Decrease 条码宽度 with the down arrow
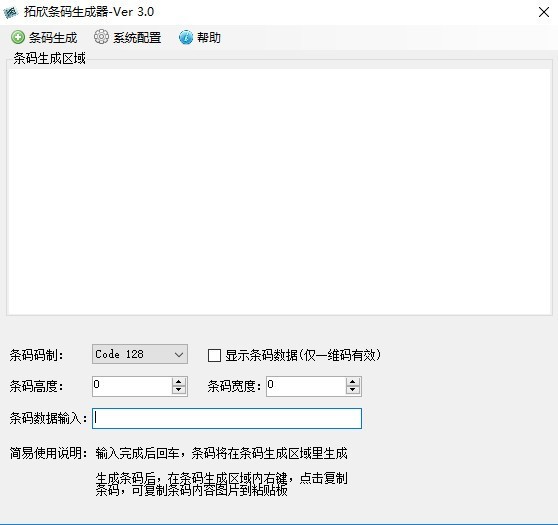The width and height of the screenshot is (558, 525). coord(352,390)
